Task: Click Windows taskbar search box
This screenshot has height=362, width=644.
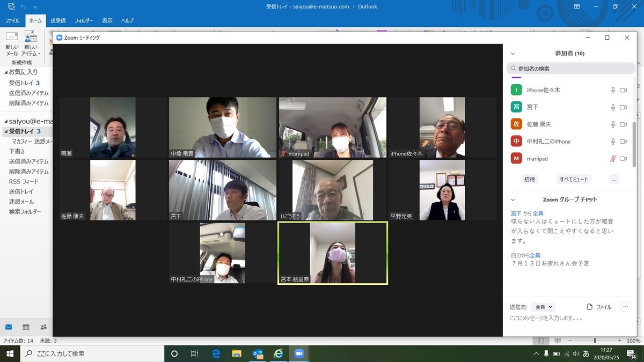Action: 91,353
